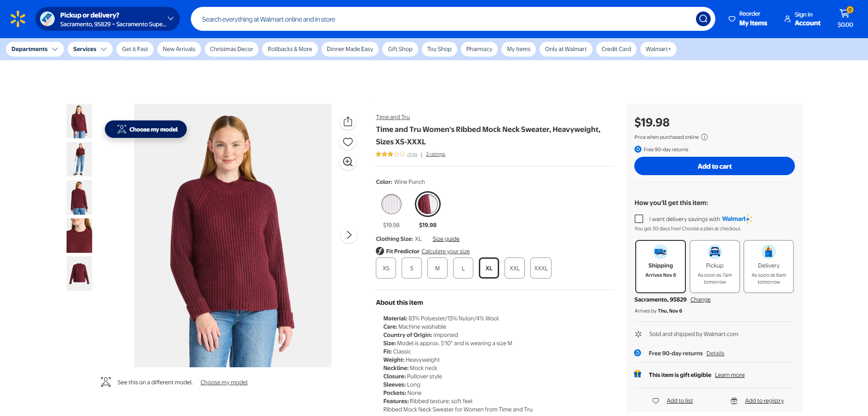Click the Sign In account icon
This screenshot has width=868, height=416.
click(x=788, y=19)
